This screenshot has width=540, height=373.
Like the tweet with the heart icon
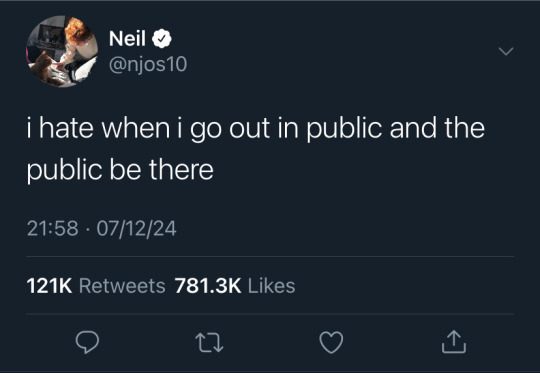click(331, 342)
